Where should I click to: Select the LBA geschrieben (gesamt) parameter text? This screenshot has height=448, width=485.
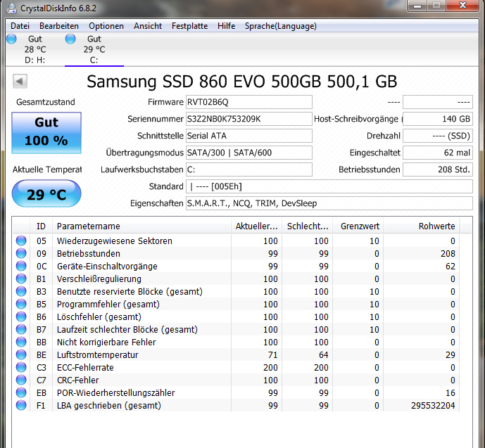(109, 405)
